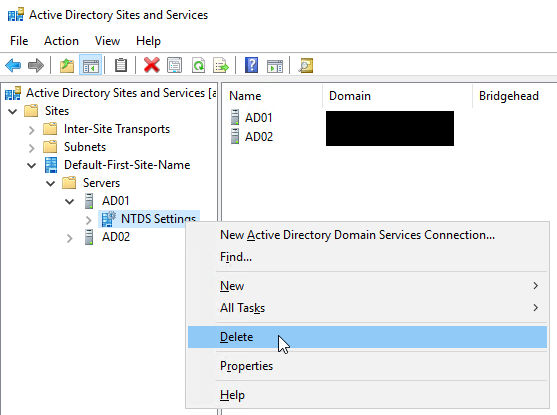The image size is (557, 415).
Task: Select 'Default-First-Site-Name' tree label
Action: [127, 165]
